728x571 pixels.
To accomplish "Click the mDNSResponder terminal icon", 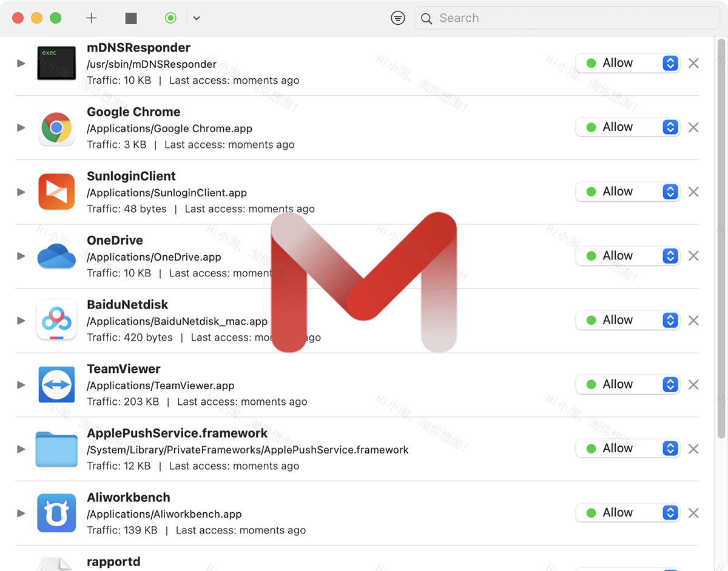I will [x=56, y=62].
